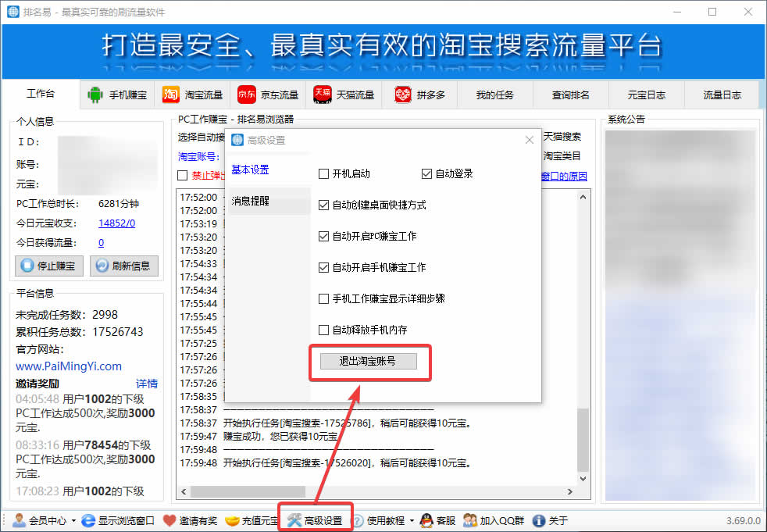Enable the 开机启动 checkbox
This screenshot has height=532, width=767.
tap(323, 173)
